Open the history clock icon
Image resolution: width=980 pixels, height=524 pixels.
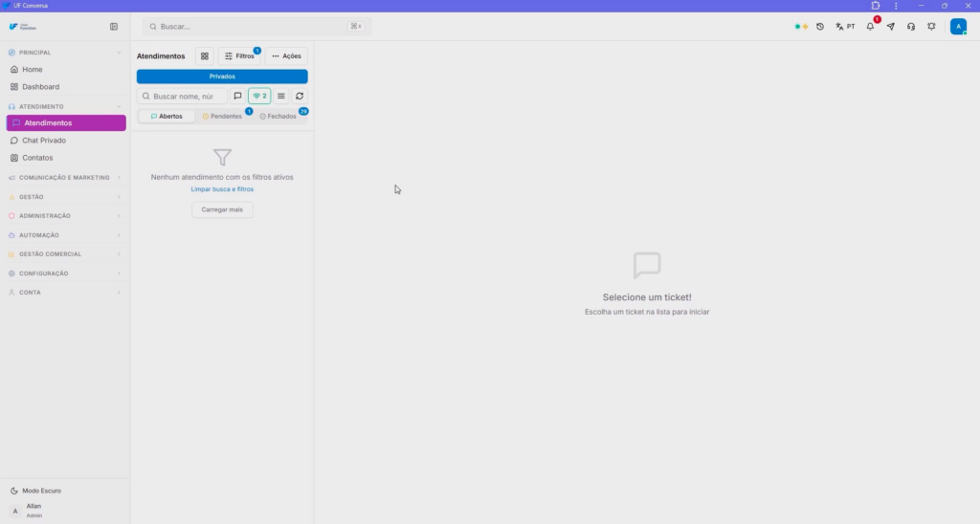(x=820, y=27)
